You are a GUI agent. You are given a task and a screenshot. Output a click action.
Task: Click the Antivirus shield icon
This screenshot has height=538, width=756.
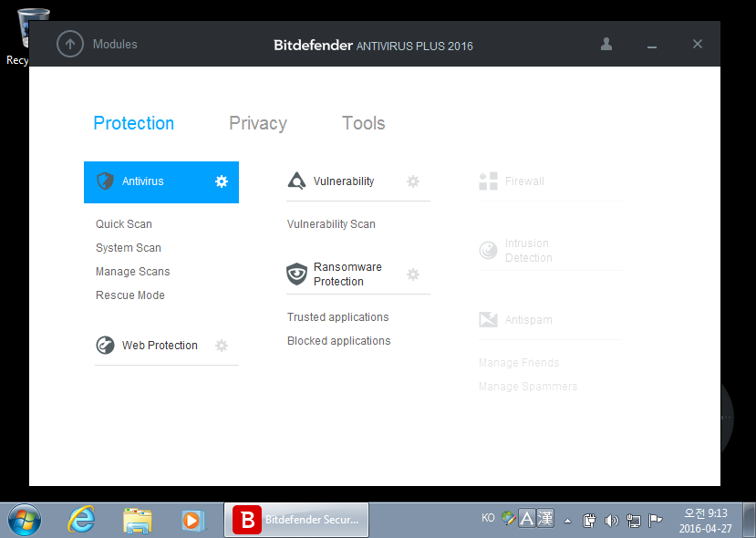tap(105, 181)
